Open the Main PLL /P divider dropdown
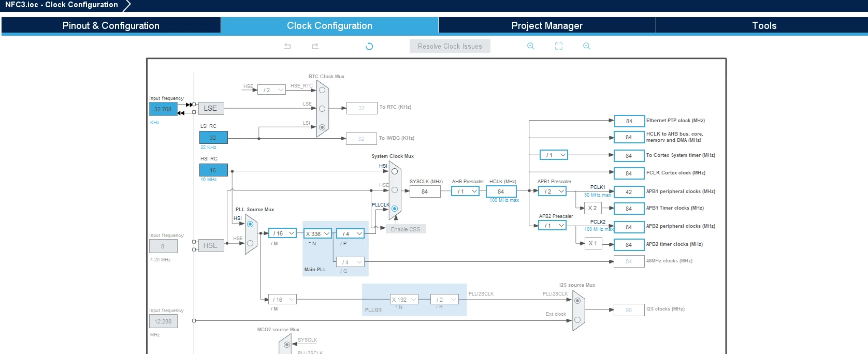This screenshot has width=868, height=354. click(351, 234)
